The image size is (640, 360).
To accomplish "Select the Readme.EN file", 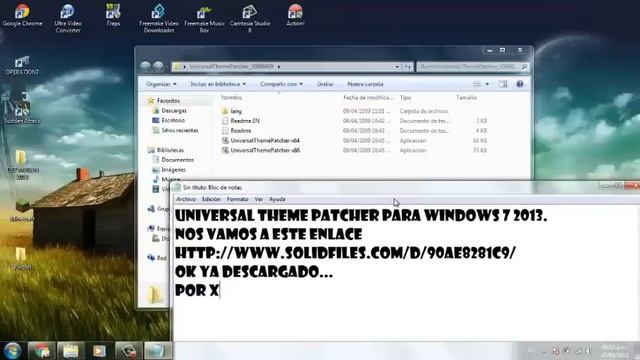I will [245, 121].
